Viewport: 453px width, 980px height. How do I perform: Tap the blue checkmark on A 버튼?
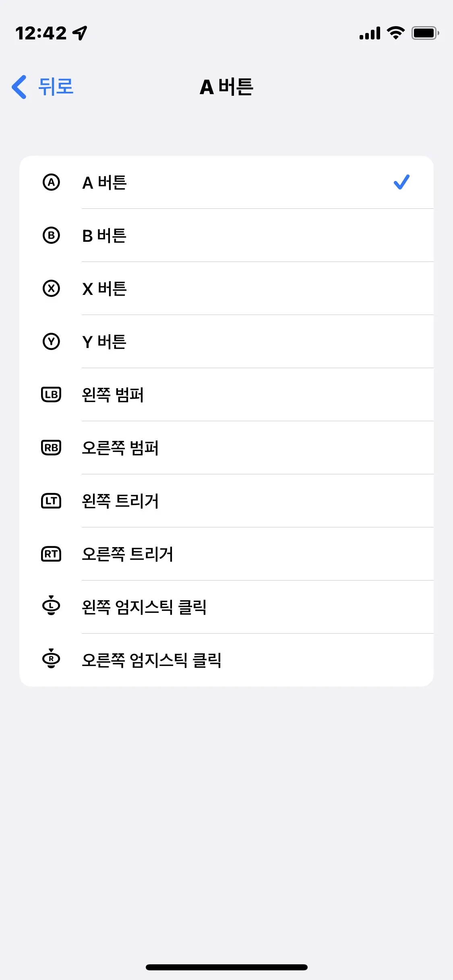point(401,182)
